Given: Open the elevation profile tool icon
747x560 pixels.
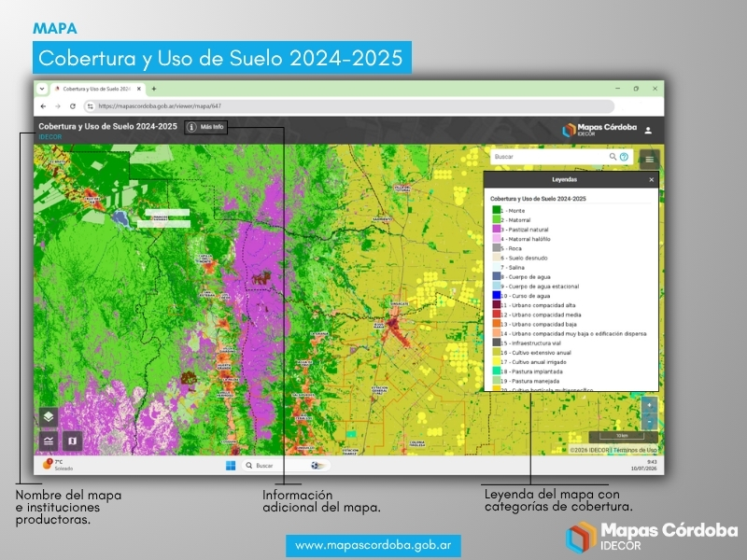Looking at the screenshot, I should point(49,441).
